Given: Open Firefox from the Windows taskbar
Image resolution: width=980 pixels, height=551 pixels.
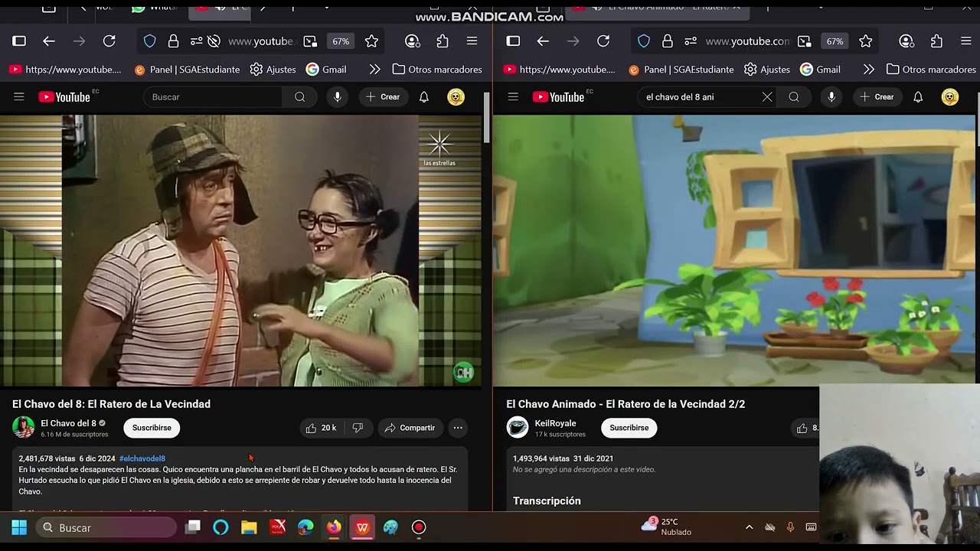Looking at the screenshot, I should [x=334, y=527].
